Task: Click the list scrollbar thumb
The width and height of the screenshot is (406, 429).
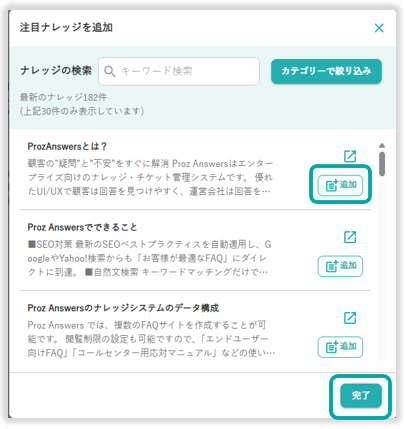Action: point(382,164)
